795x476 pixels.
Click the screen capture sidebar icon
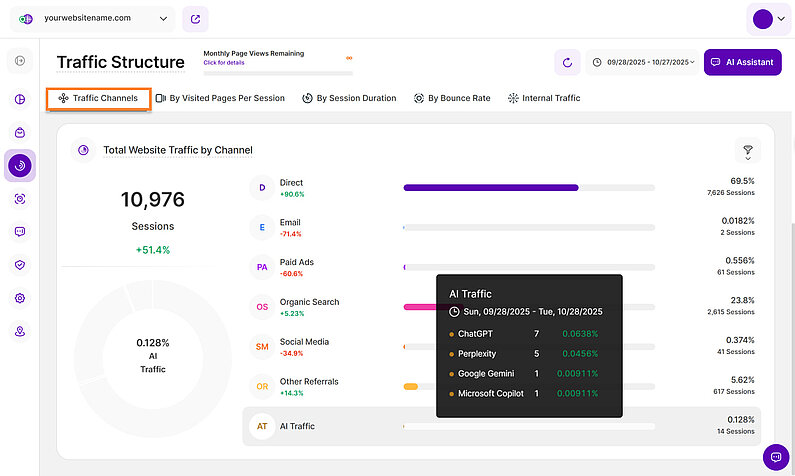(20, 199)
